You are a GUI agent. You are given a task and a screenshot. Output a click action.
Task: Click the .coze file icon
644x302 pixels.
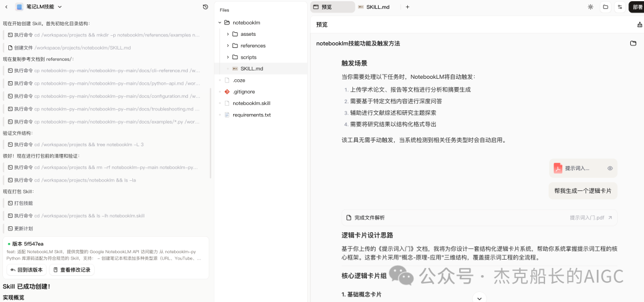pyautogui.click(x=227, y=80)
